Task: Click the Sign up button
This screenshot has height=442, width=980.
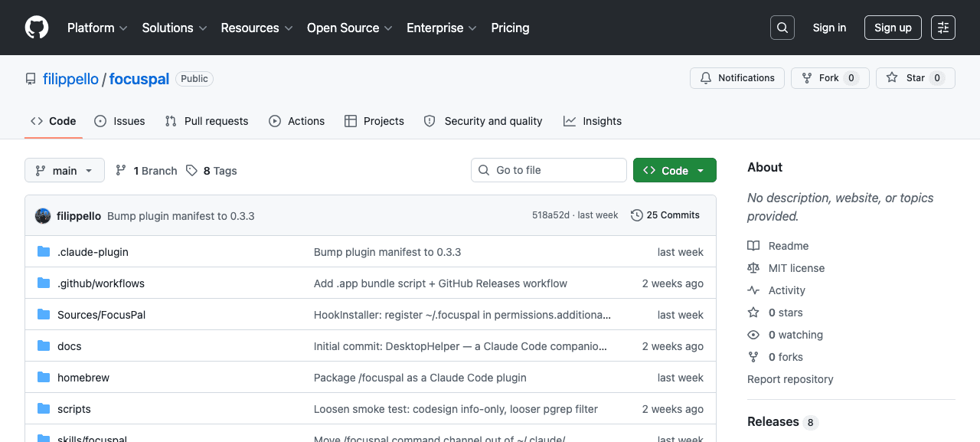Action: 893,28
